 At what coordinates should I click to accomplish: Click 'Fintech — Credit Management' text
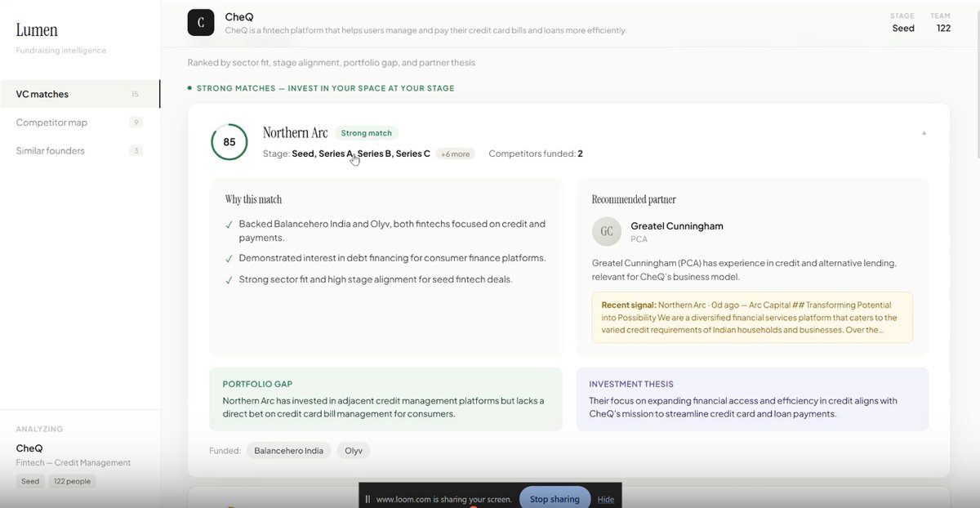[x=73, y=463]
